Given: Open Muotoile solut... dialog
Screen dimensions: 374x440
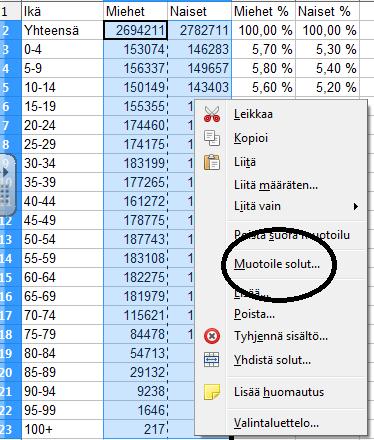Looking at the screenshot, I should click(x=277, y=264).
